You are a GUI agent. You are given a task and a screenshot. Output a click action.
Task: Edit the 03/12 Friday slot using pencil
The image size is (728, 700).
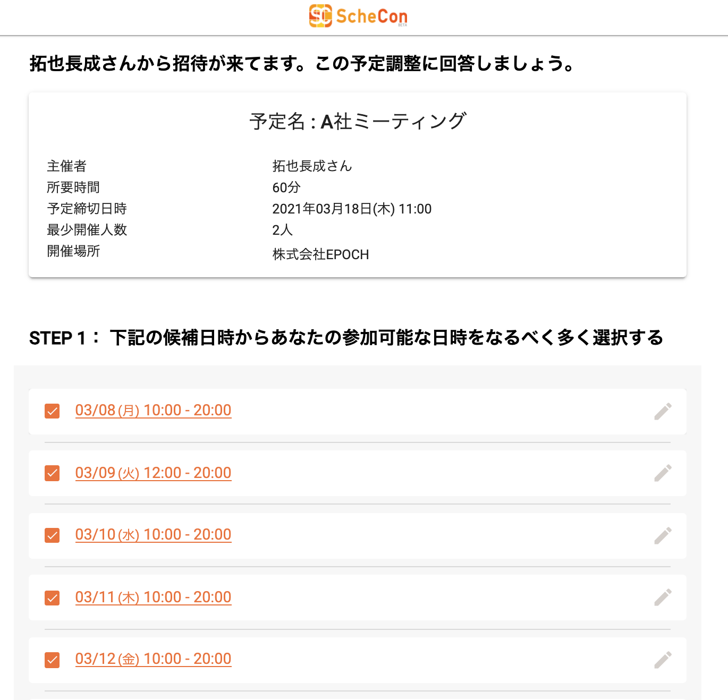663,660
